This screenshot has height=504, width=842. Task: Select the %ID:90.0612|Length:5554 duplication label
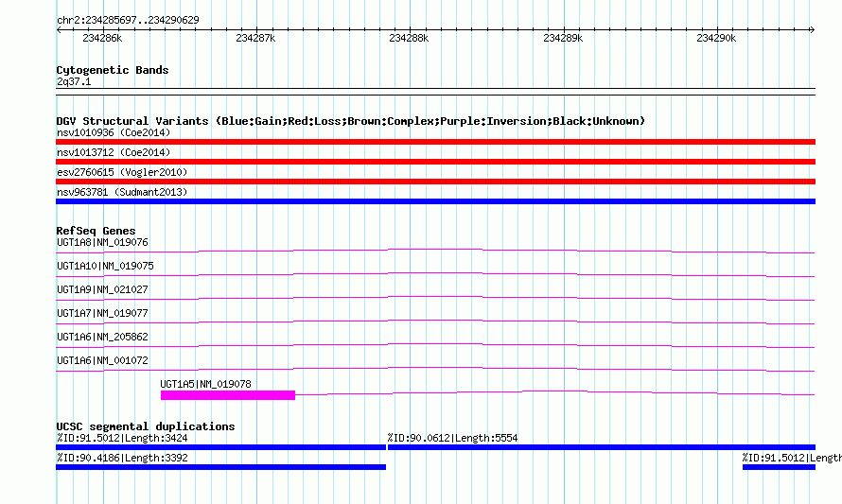click(x=452, y=439)
